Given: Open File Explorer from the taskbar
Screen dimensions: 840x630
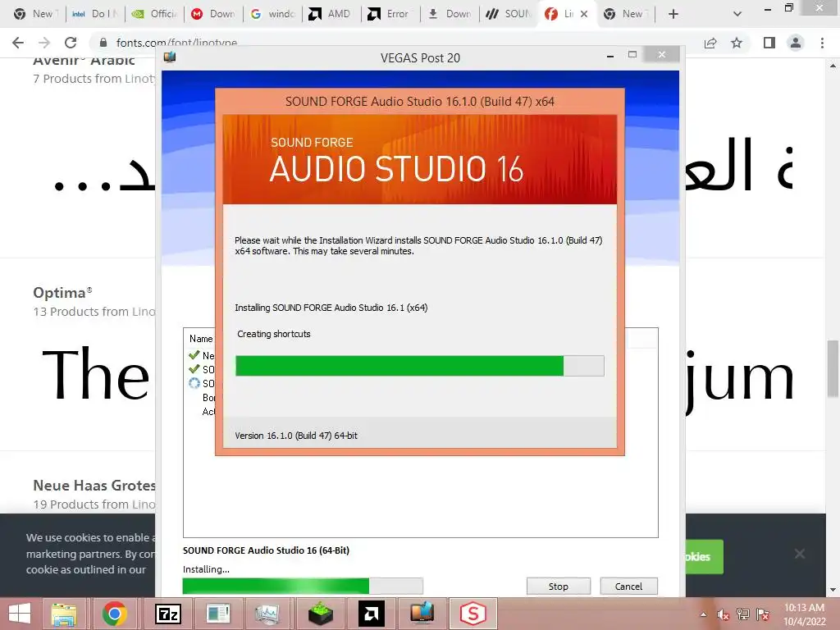Looking at the screenshot, I should tap(64, 614).
